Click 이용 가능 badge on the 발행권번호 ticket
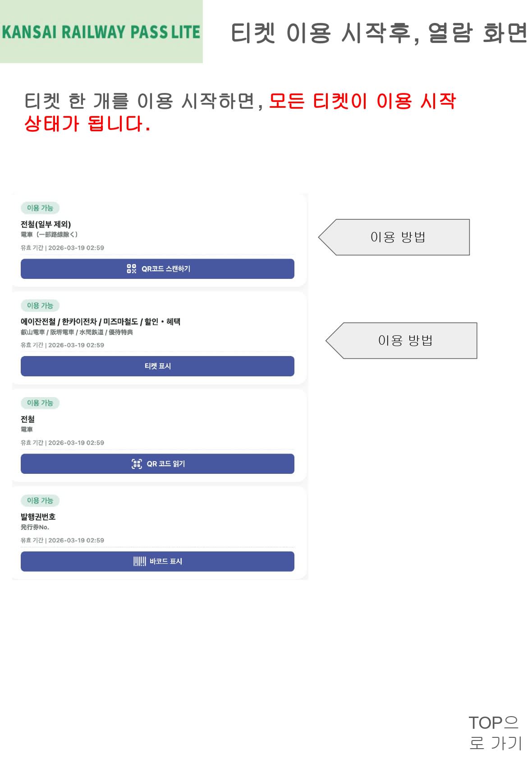Viewport: 532px width, 773px height. click(40, 500)
